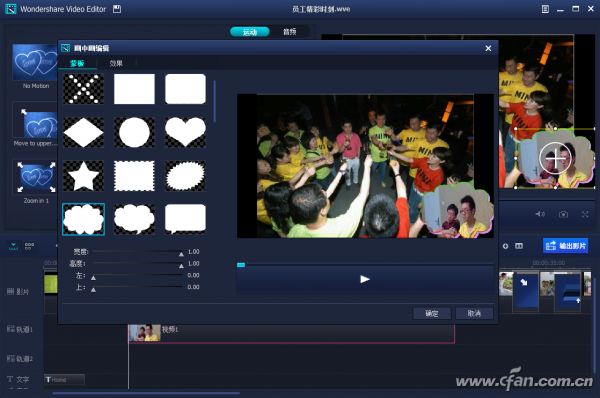Click the Wondershare Video Editor app logo
Screen dimensions: 600x398
11,9
